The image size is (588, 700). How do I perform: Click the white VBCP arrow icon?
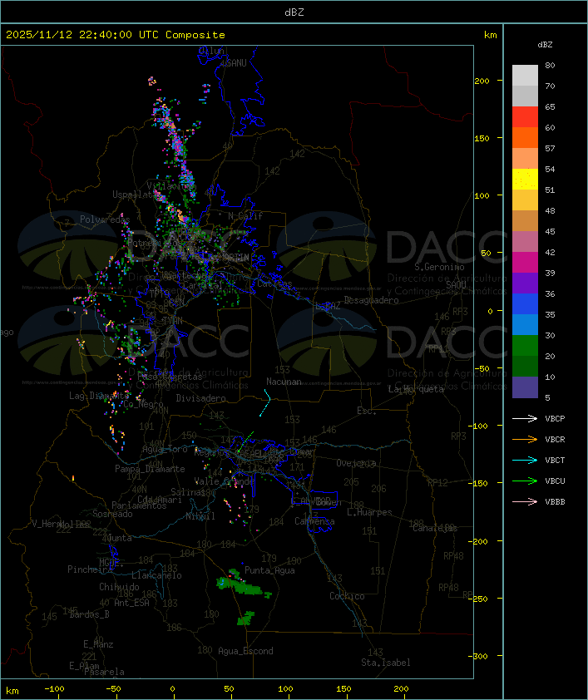[525, 418]
